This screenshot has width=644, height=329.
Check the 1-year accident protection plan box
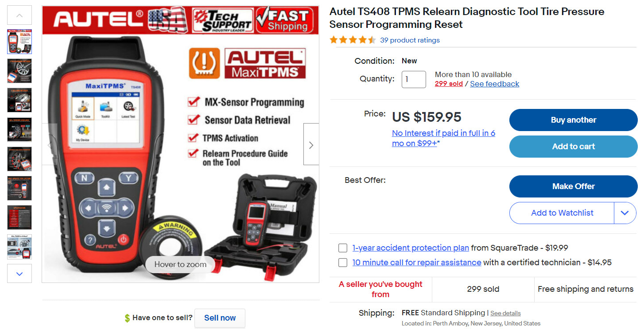(x=343, y=248)
